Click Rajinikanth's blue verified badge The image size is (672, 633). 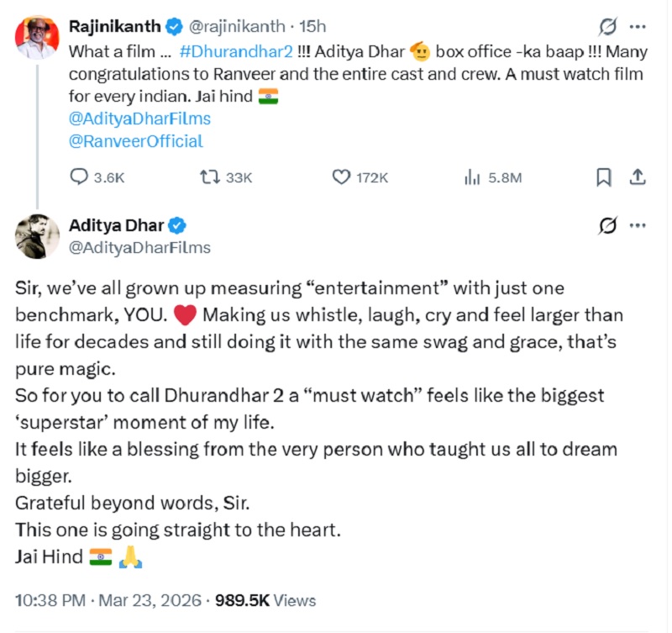174,26
